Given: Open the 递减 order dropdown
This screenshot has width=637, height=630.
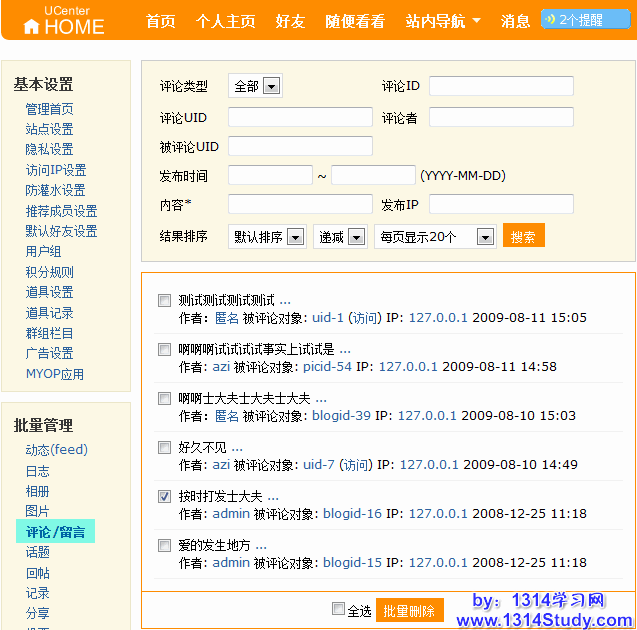Looking at the screenshot, I should [340, 237].
